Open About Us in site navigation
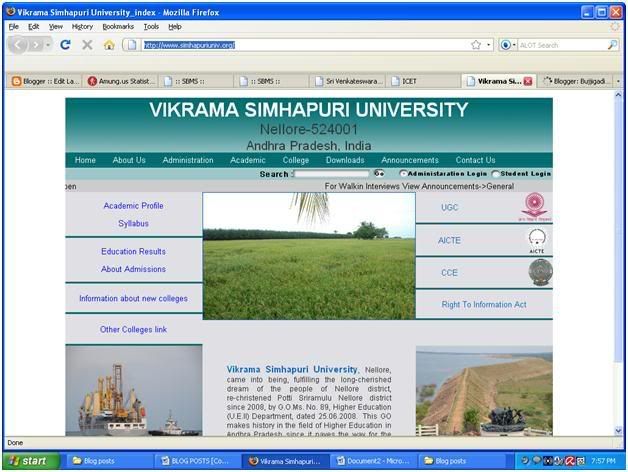628x472 pixels. [129, 160]
